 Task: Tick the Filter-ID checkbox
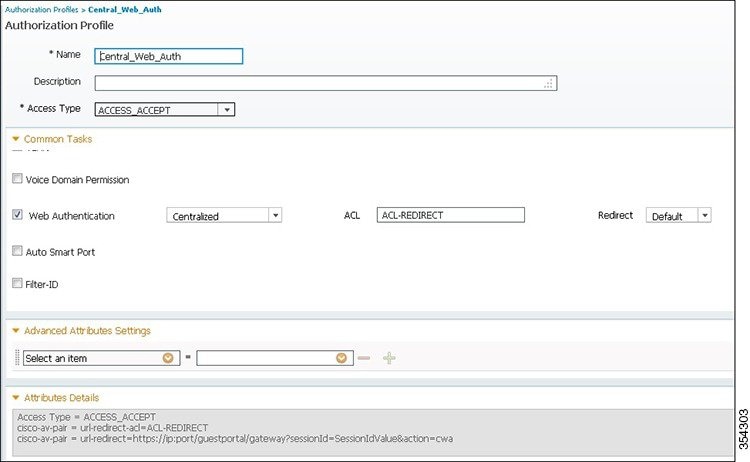(17, 283)
